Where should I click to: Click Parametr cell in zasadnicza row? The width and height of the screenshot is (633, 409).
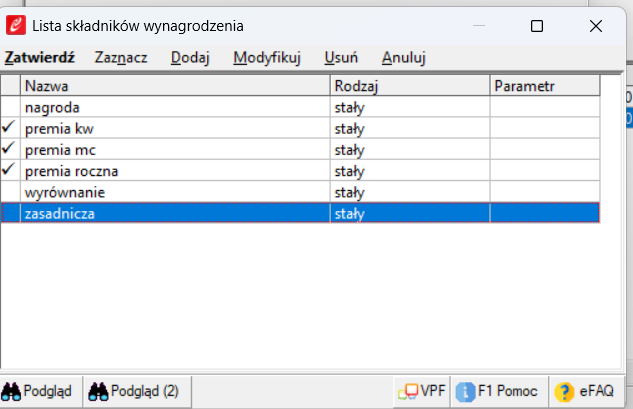pos(545,213)
